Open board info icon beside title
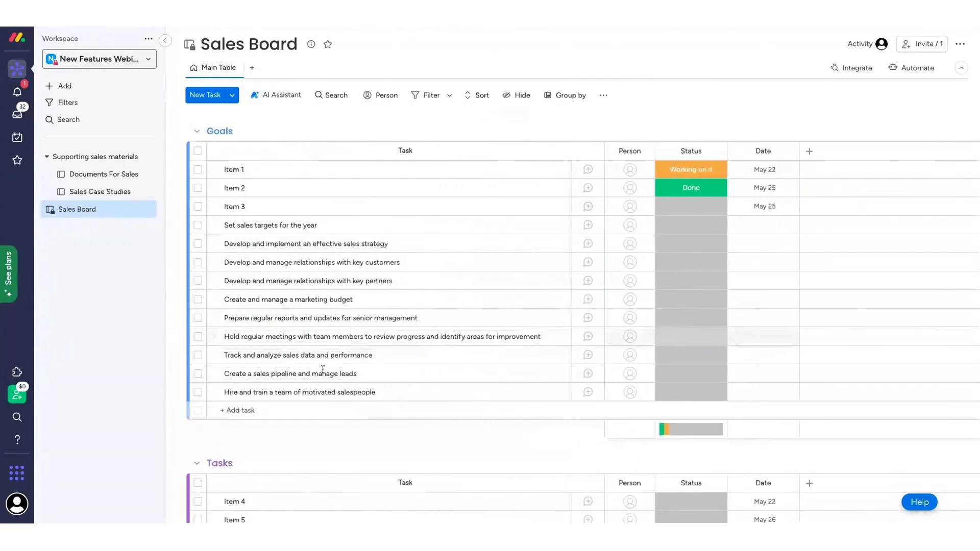 coord(311,44)
